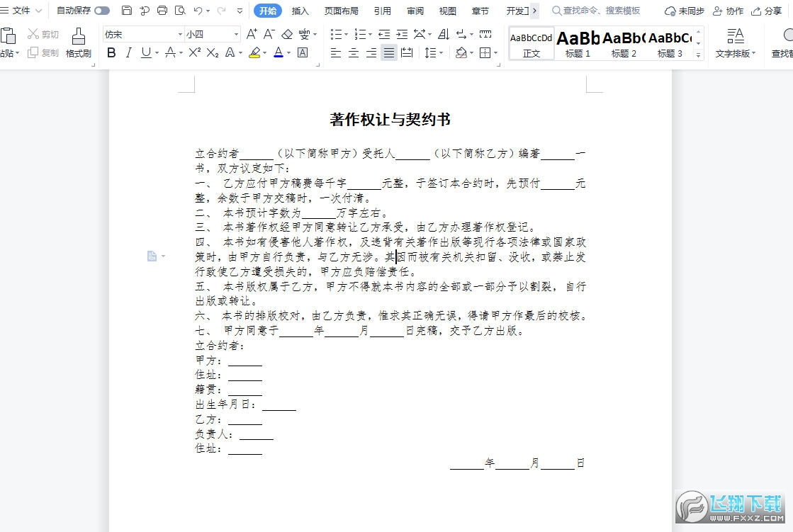The width and height of the screenshot is (793, 532).
Task: Click the format painter brush
Action: pyautogui.click(x=79, y=43)
